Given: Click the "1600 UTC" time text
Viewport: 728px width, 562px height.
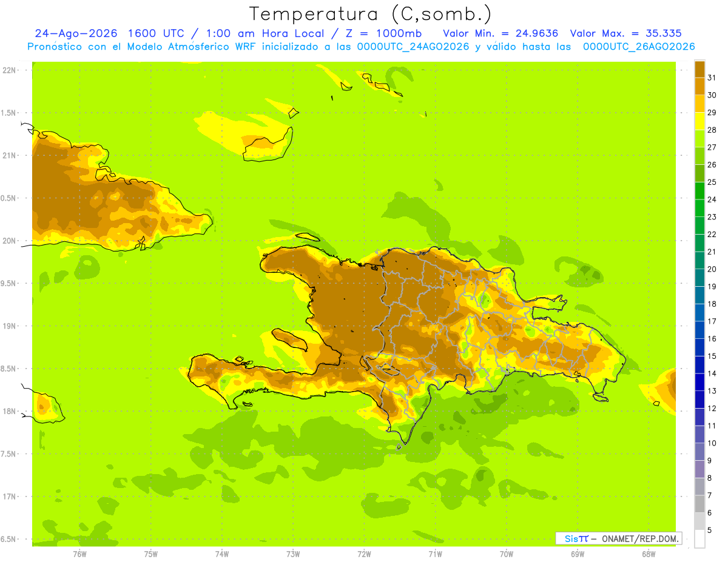Looking at the screenshot, I should pyautogui.click(x=157, y=33).
